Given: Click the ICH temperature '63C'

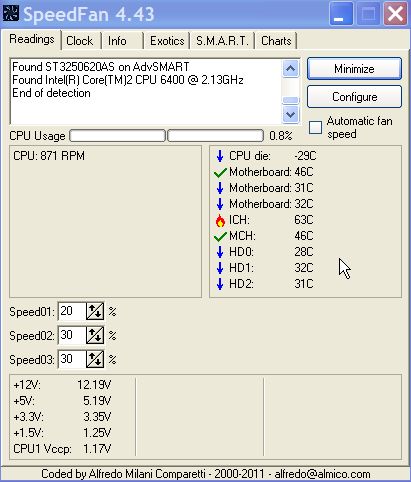Looking at the screenshot, I should 304,220.
